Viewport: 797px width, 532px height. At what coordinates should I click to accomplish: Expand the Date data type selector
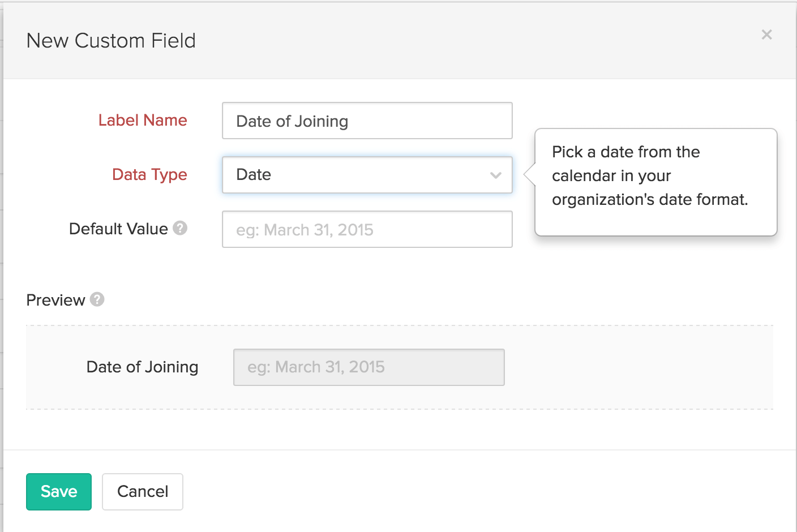pyautogui.click(x=367, y=175)
